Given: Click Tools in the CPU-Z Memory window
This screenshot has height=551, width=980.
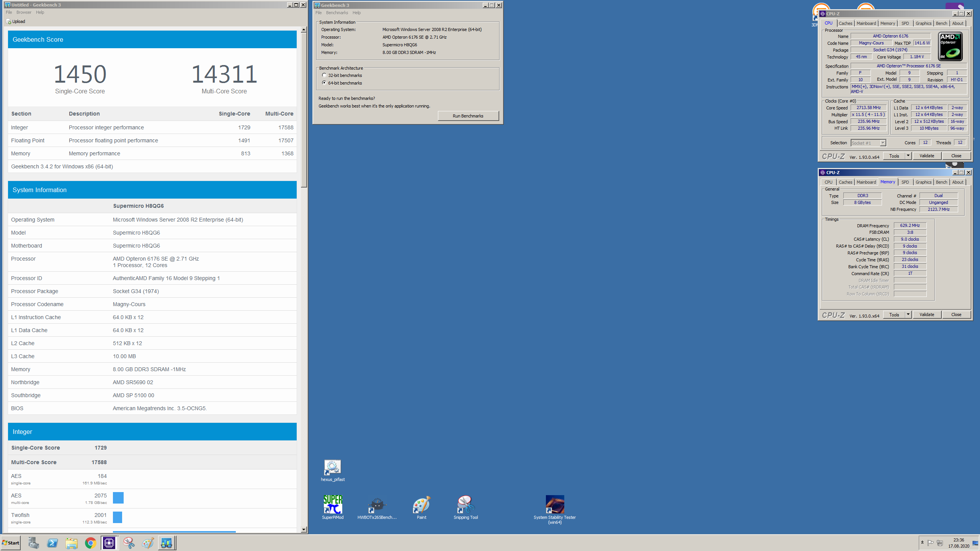Looking at the screenshot, I should (x=894, y=315).
